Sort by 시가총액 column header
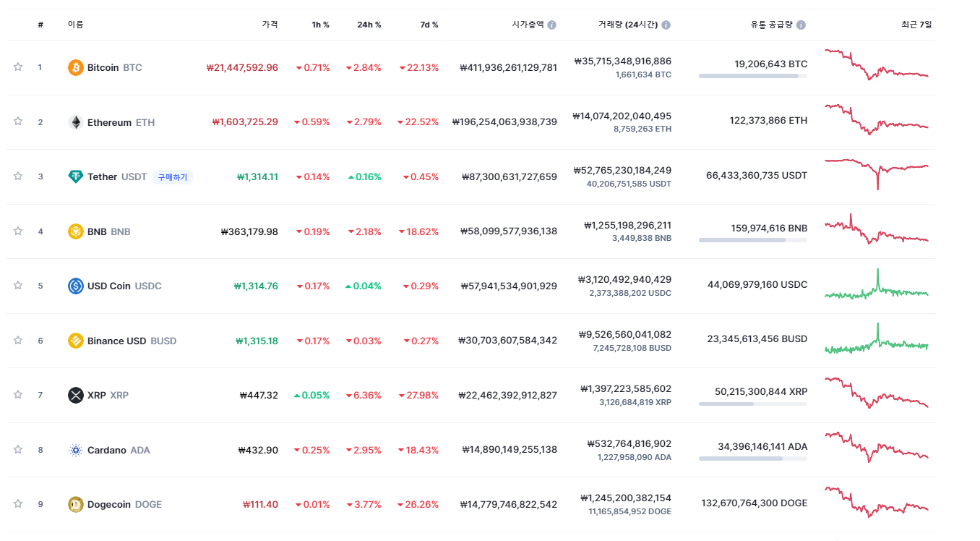This screenshot has height=541, width=980. [x=528, y=25]
